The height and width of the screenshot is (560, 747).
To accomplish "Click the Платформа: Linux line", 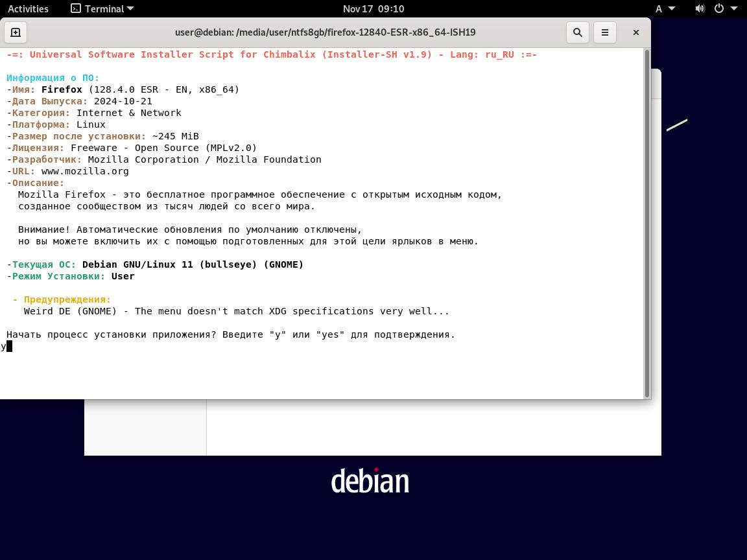I will [x=56, y=124].
